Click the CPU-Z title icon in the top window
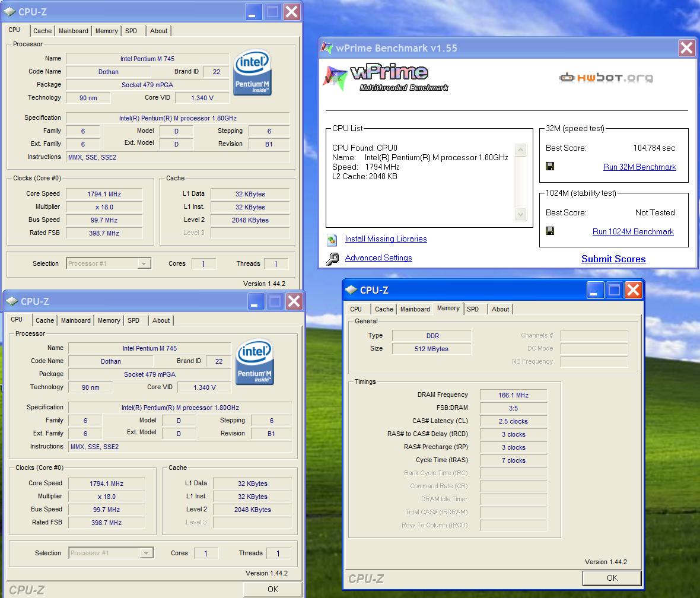This screenshot has height=598, width=700. pyautogui.click(x=9, y=12)
